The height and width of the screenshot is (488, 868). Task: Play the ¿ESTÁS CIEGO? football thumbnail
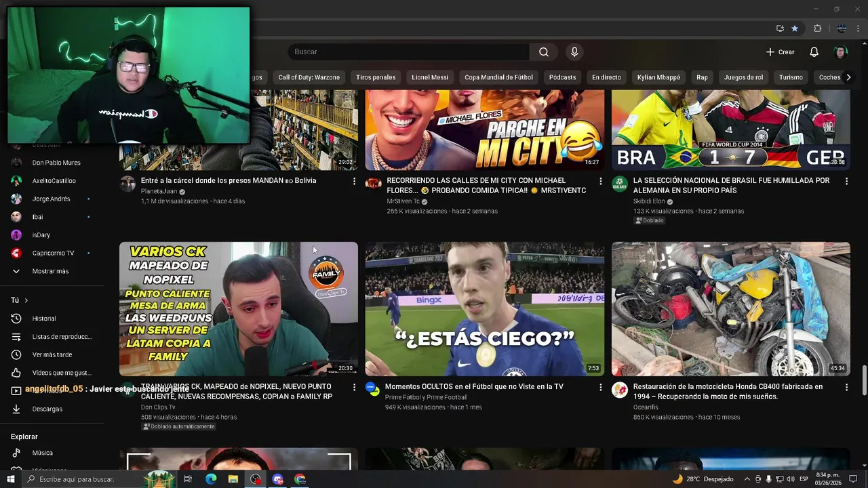[485, 309]
